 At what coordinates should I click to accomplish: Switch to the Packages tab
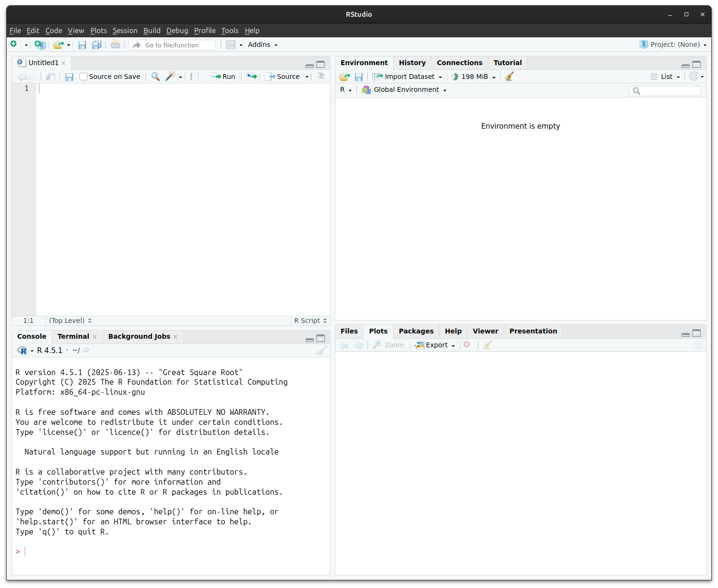point(416,331)
